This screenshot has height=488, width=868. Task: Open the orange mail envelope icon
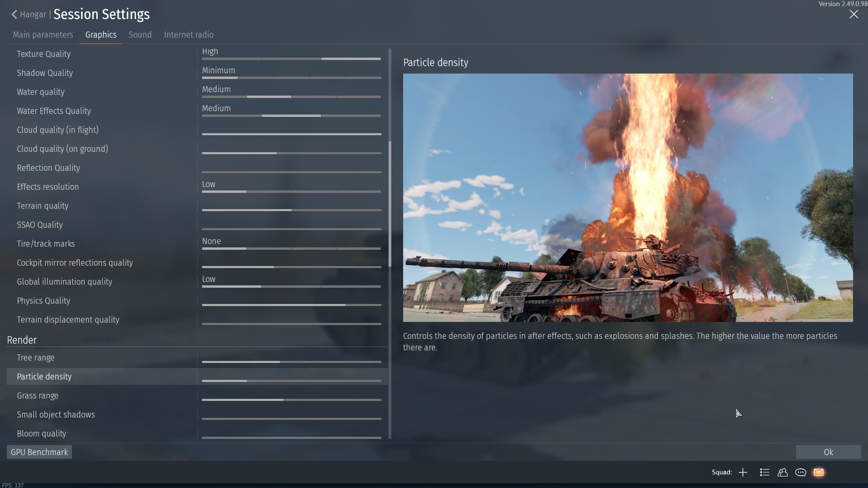click(818, 472)
